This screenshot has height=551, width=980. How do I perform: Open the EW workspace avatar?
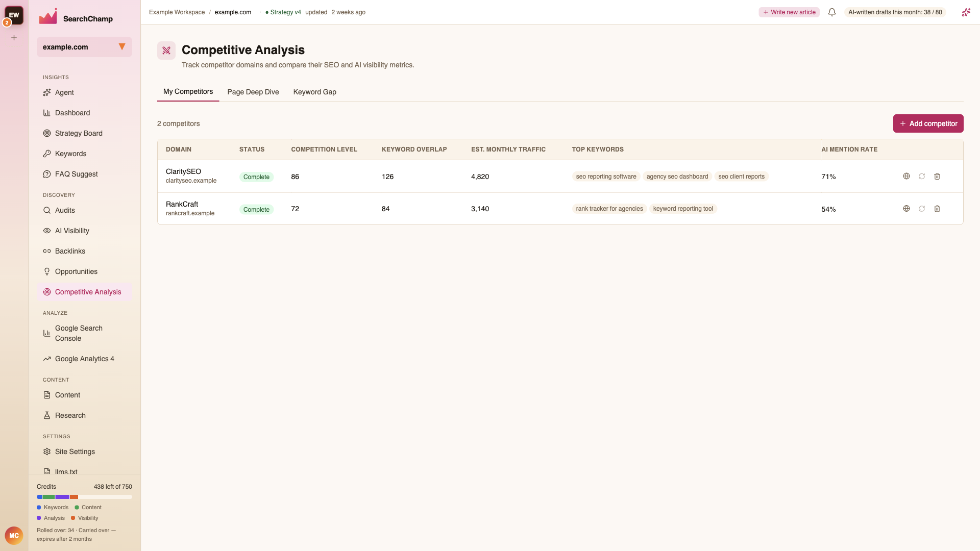14,15
